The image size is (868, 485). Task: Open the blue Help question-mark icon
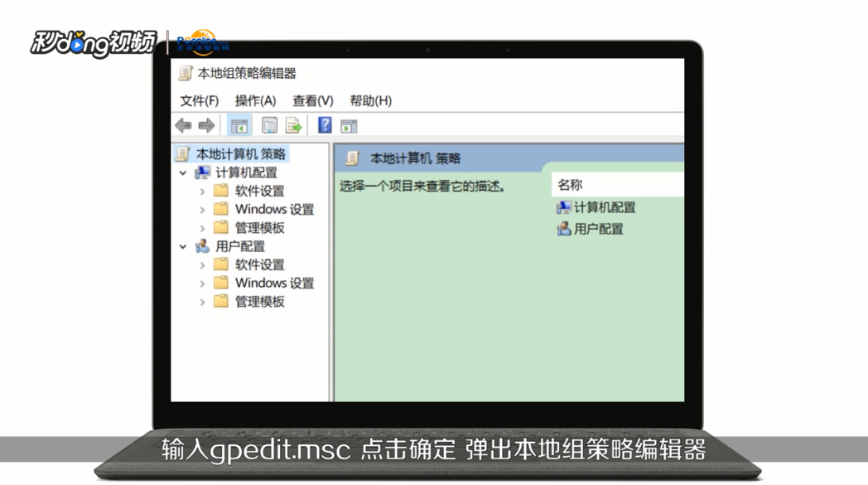pyautogui.click(x=325, y=125)
